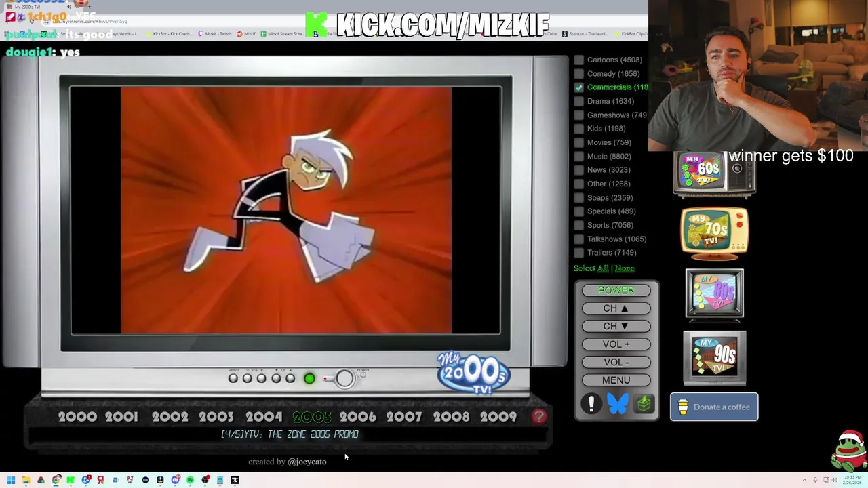The image size is (868, 488).
Task: Check the Movies category box
Action: [578, 142]
